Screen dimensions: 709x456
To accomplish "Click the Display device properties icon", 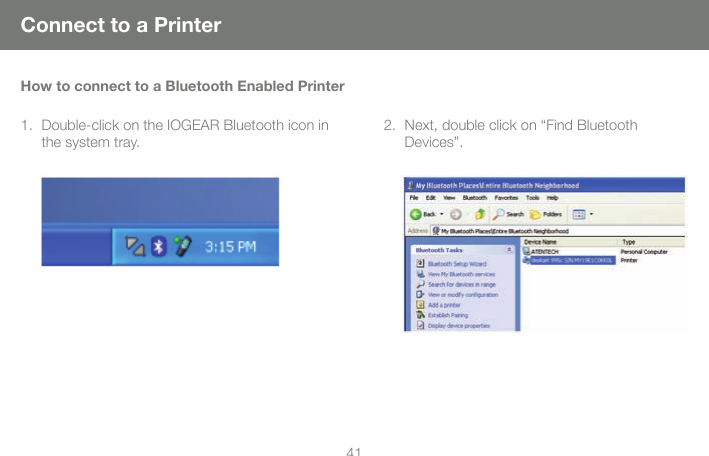I will tap(420, 325).
